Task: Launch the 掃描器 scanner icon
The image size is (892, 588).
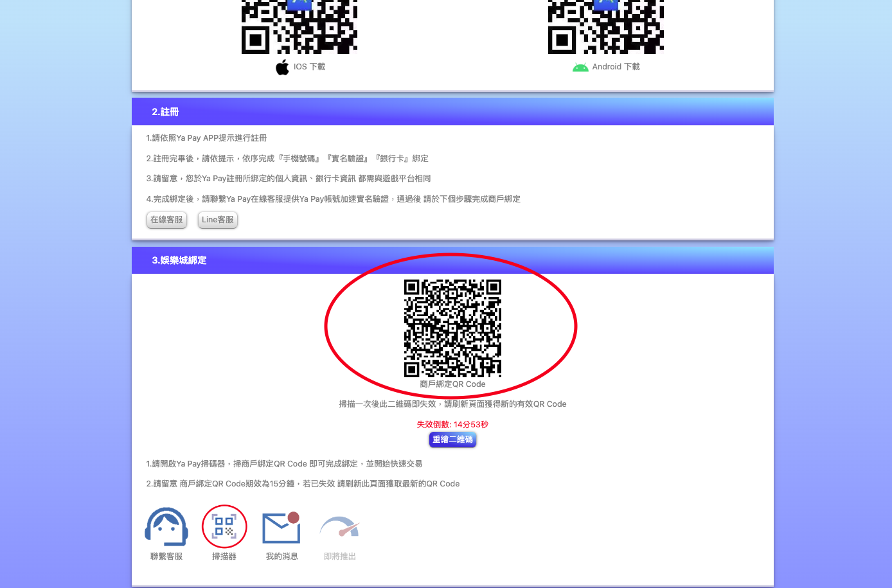Action: 224,527
